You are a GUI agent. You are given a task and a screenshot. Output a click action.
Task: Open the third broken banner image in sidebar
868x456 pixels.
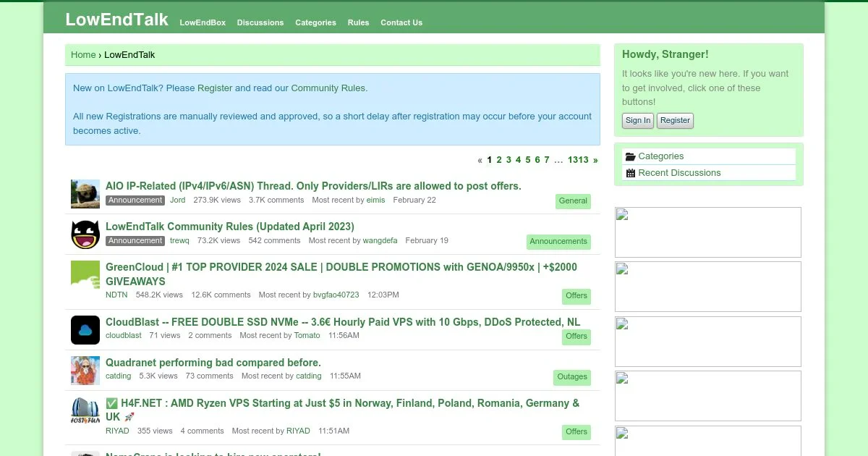708,342
